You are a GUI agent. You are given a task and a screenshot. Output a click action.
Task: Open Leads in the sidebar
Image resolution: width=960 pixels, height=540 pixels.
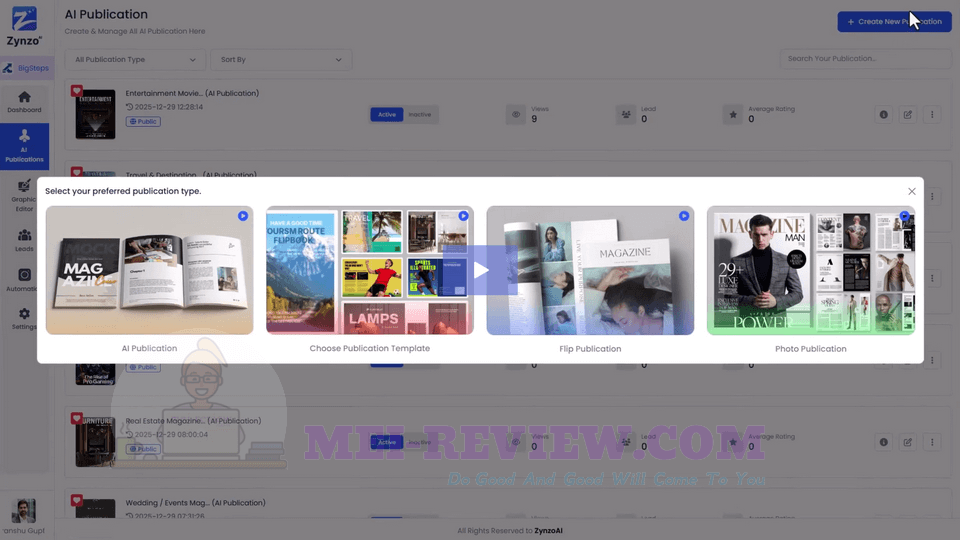pyautogui.click(x=24, y=240)
